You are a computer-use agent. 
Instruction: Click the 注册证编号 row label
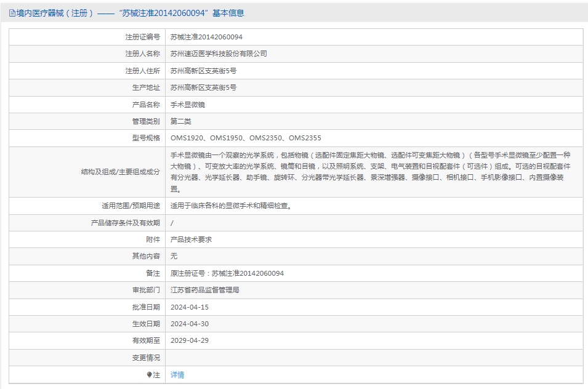tap(142, 37)
